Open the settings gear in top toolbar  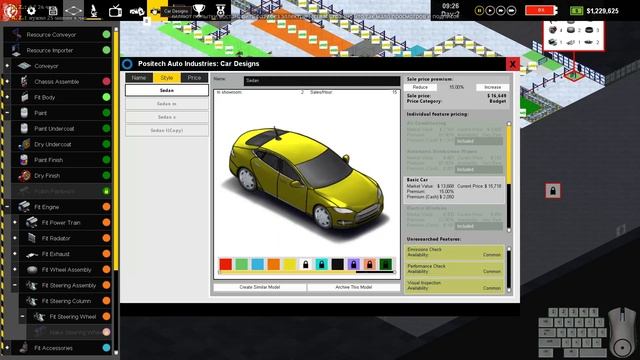[x=31, y=11]
